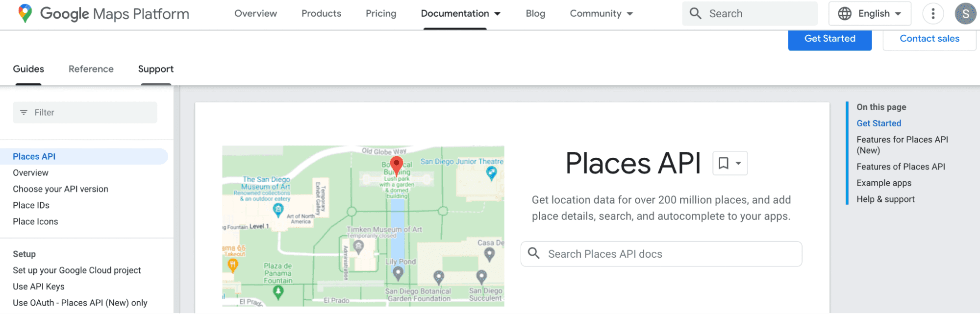Focus the sidebar Filter field
Viewport: 980px width, 314px height.
(85, 113)
